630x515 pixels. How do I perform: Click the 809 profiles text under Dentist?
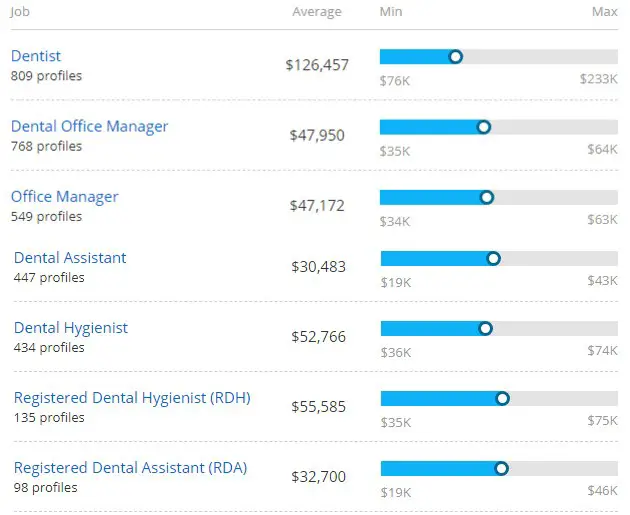click(x=46, y=76)
